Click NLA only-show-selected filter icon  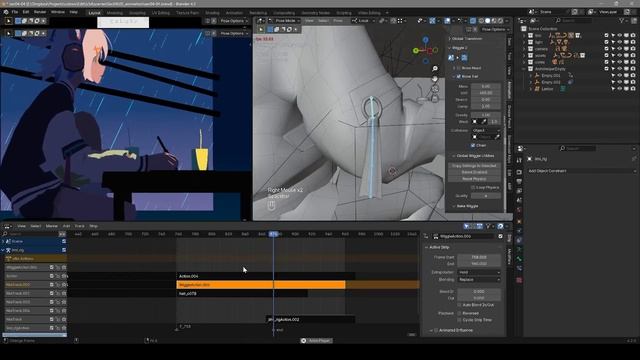[x=466, y=226]
